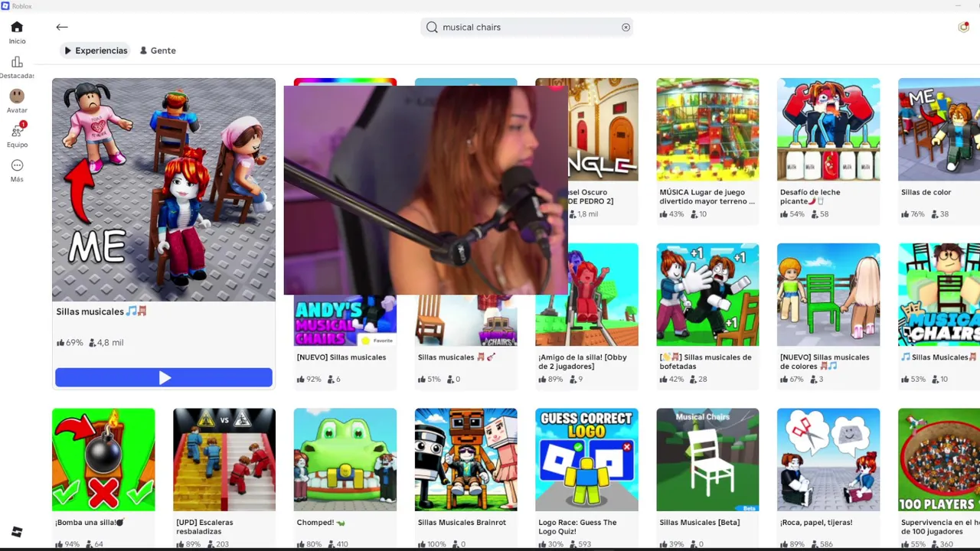Click the title '¡Bomba una silla!'
The height and width of the screenshot is (551, 980).
coord(90,523)
